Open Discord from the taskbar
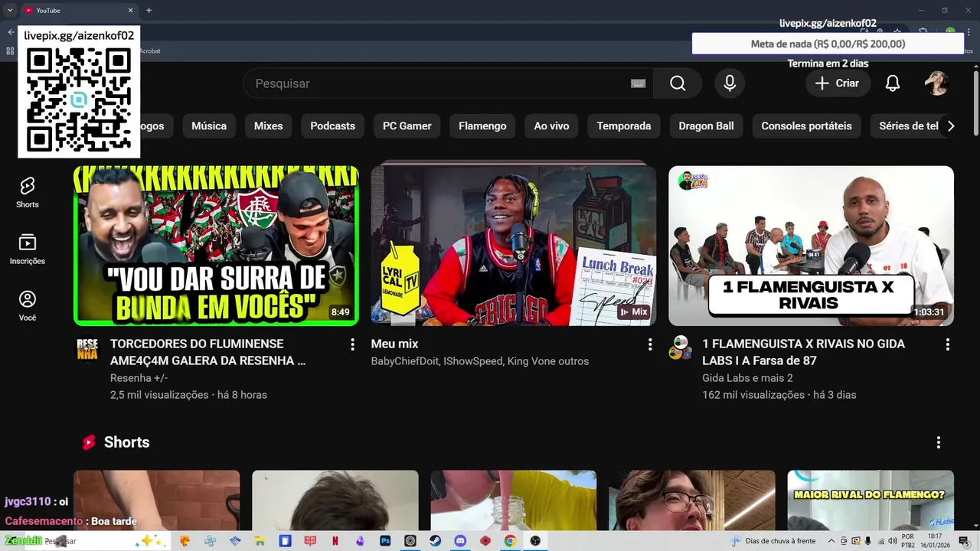980x551 pixels. tap(460, 541)
